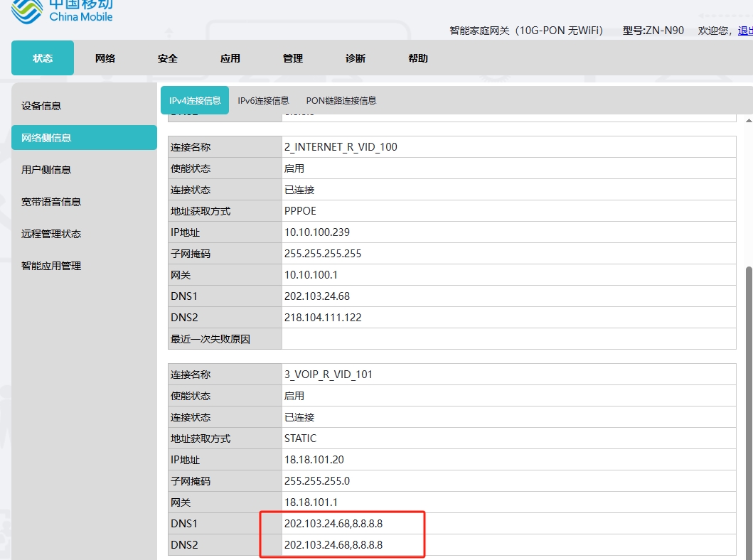Click the 退出 logout link
753x560 pixels.
745,31
